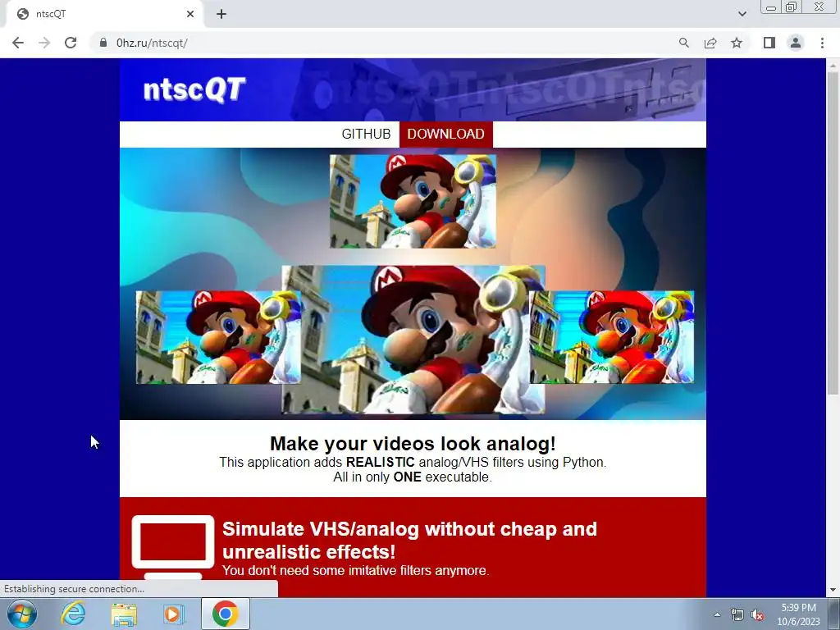Expand the tab search chevron
This screenshot has height=630, width=840.
click(742, 14)
